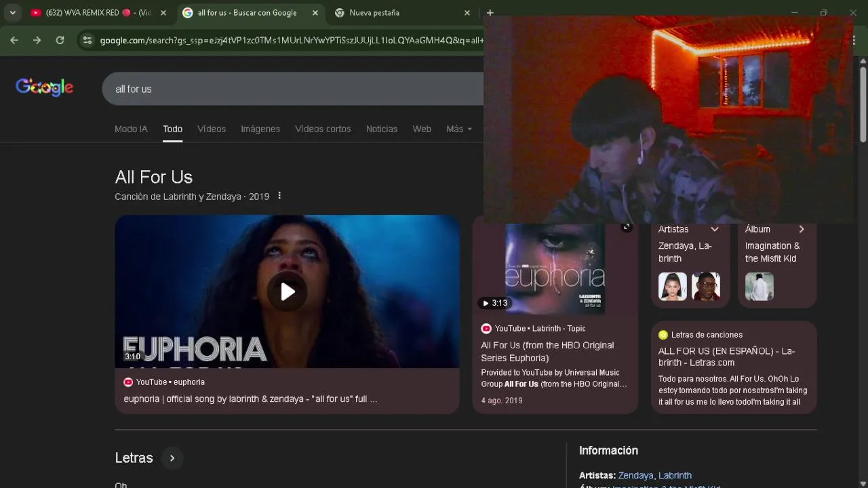Expand the Letras section arrow

coord(172,458)
